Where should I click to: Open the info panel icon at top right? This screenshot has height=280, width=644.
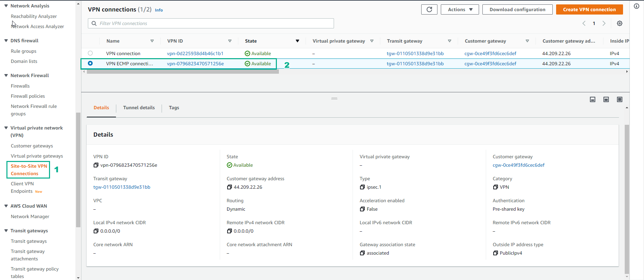click(637, 6)
